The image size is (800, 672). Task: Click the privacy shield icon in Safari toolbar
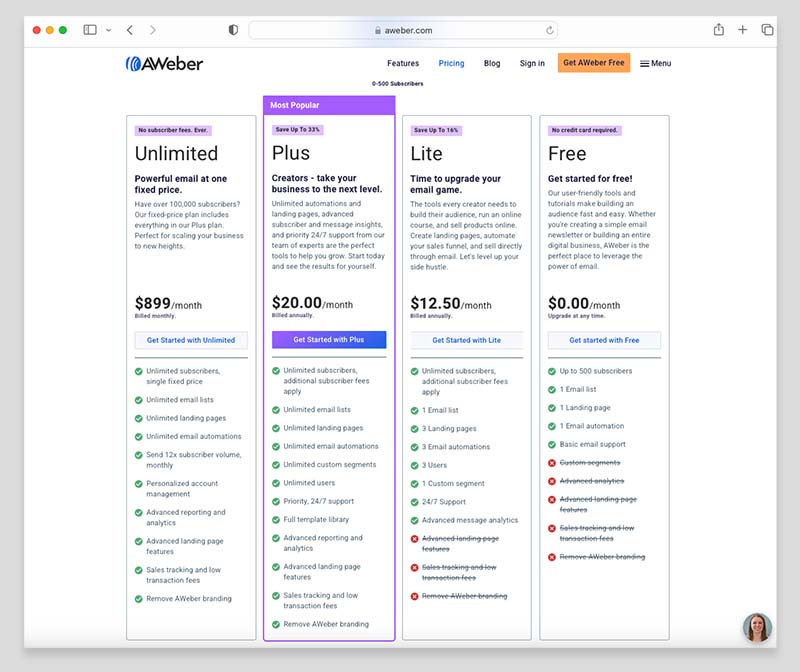[233, 30]
